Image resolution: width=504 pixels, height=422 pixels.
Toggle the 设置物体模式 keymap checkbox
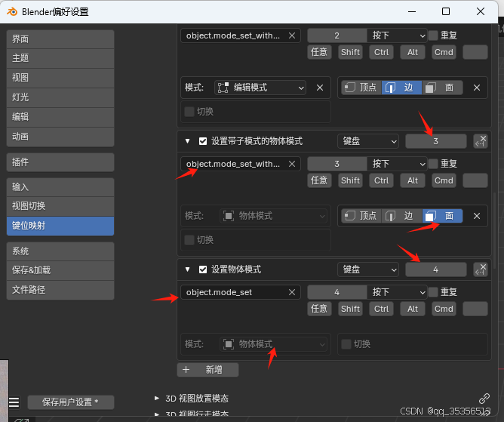click(x=203, y=270)
